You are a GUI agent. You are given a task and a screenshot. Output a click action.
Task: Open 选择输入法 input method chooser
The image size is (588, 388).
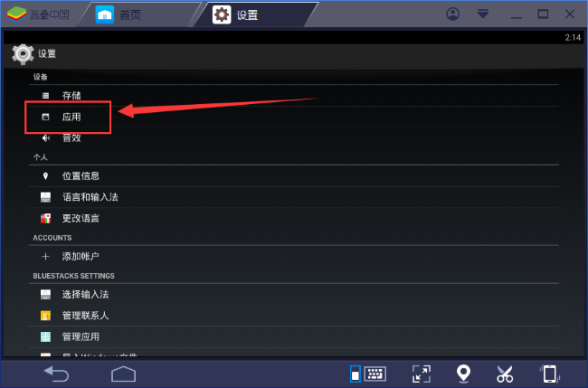click(x=294, y=294)
